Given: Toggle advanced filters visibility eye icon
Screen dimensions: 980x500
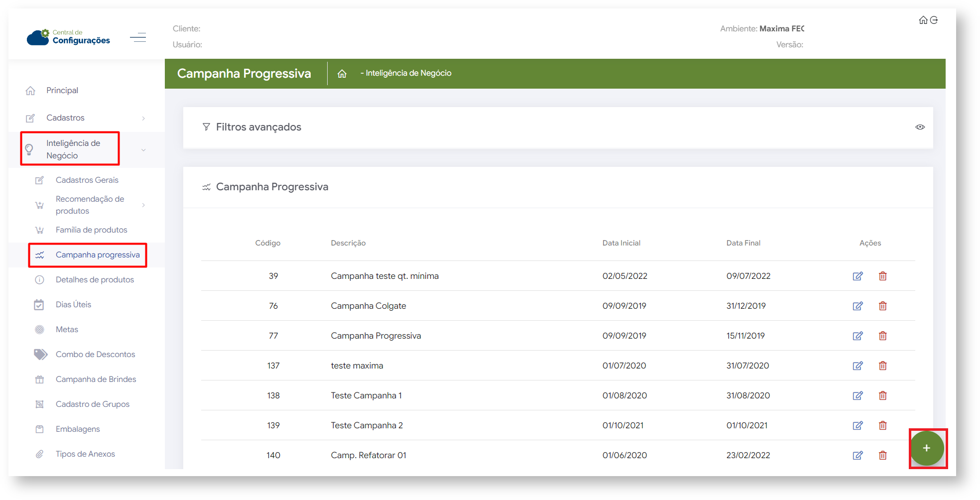Looking at the screenshot, I should [920, 127].
